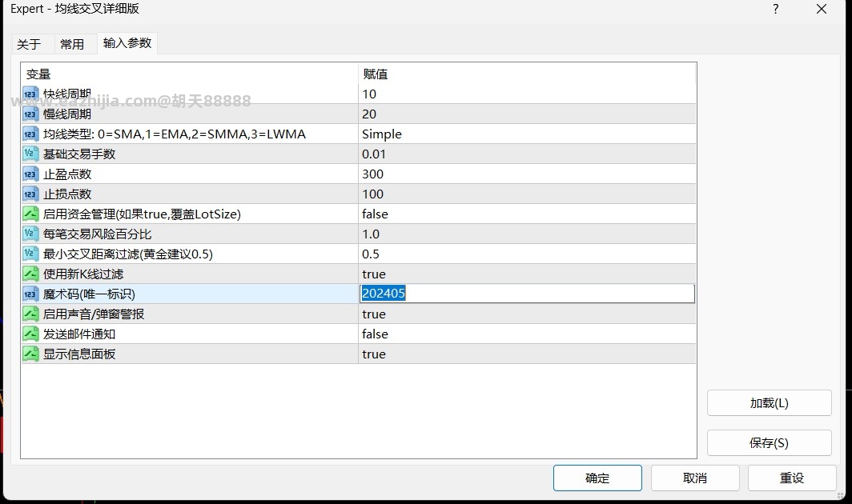
Task: Click the integer icon beside 快线周期
Action: 30,94
